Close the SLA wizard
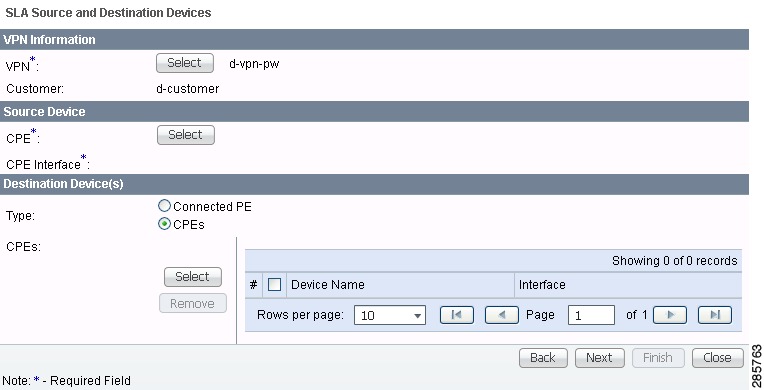Viewport: 764px width, 390px height. point(718,358)
